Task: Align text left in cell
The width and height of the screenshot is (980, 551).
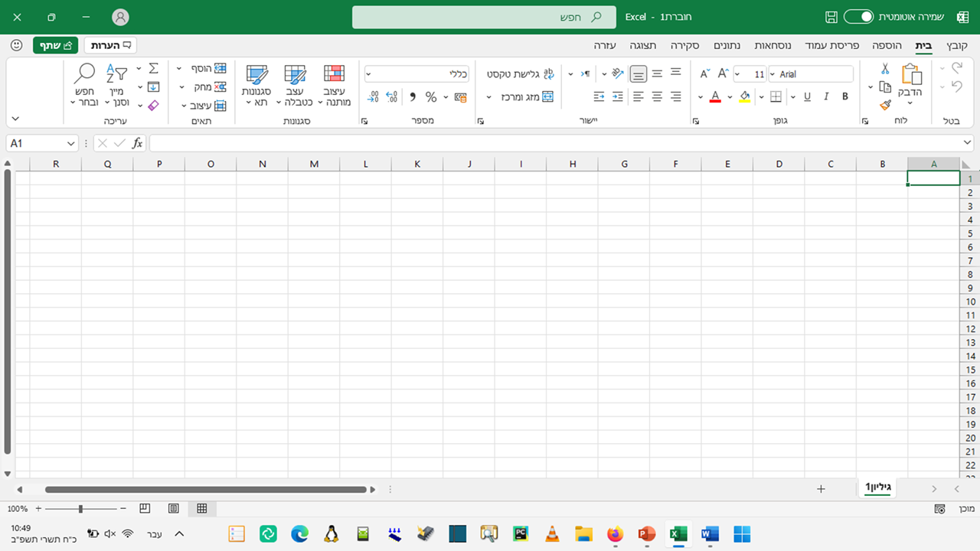Action: (639, 96)
